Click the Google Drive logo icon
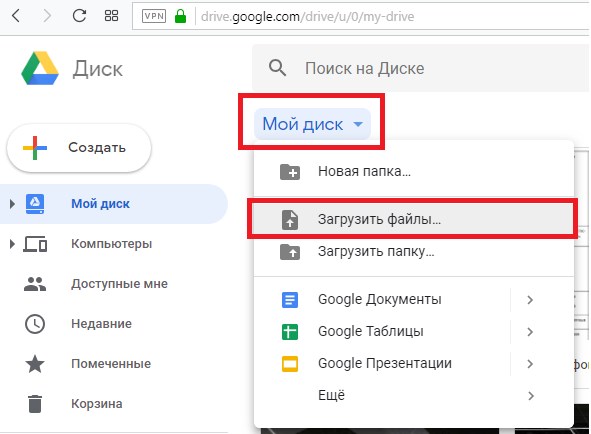The width and height of the screenshot is (591, 434). click(40, 68)
